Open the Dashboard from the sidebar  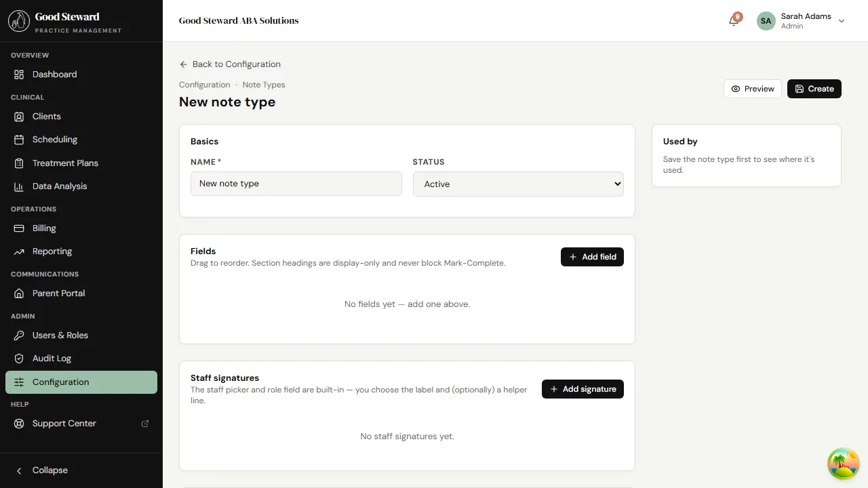pyautogui.click(x=20, y=75)
